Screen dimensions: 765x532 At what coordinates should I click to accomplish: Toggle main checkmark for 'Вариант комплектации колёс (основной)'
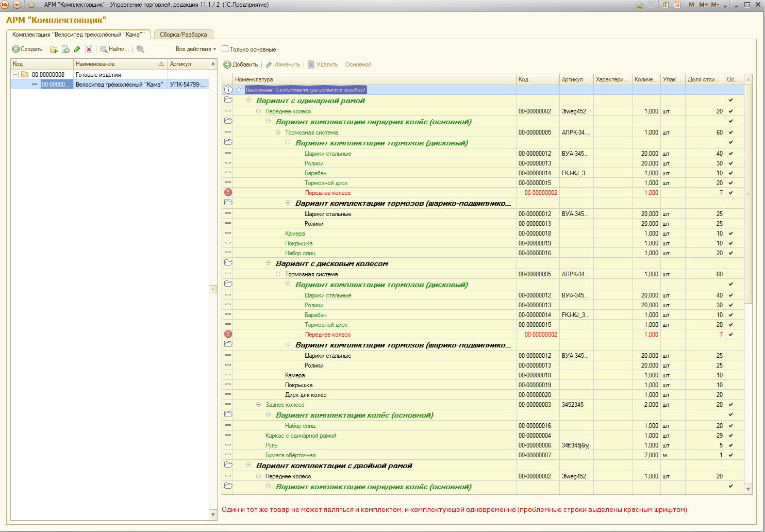coord(730,415)
